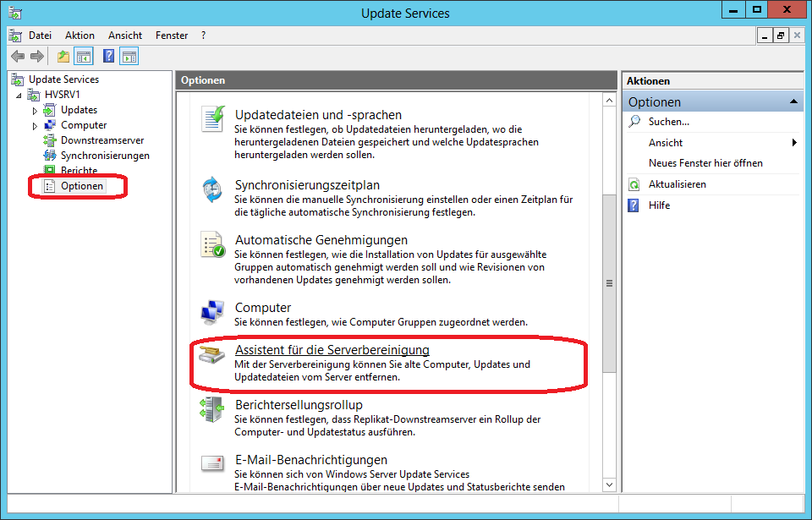This screenshot has height=520, width=812.
Task: Open Berichtersellungsrollup option
Action: click(x=299, y=404)
